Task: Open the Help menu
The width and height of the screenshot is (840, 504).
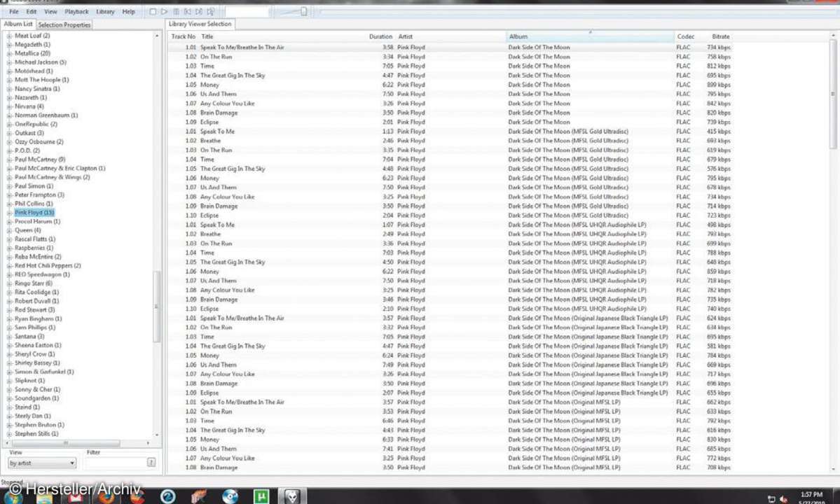Action: 129,11
